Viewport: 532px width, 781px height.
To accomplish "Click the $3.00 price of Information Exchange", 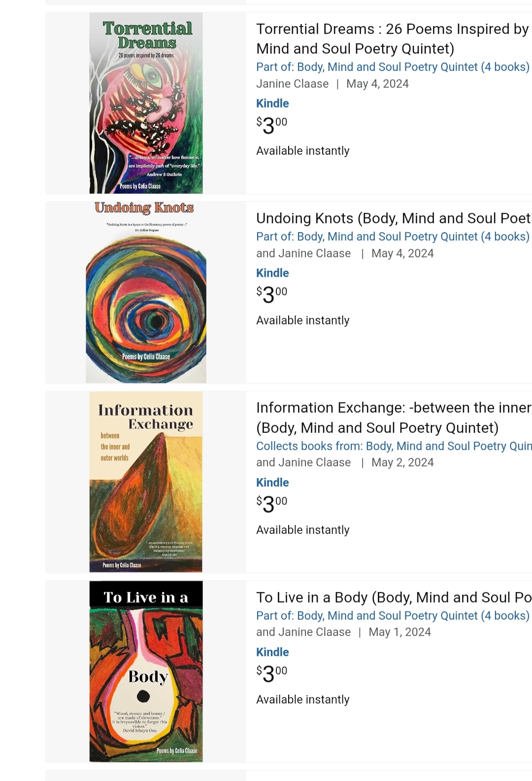I will tap(271, 504).
